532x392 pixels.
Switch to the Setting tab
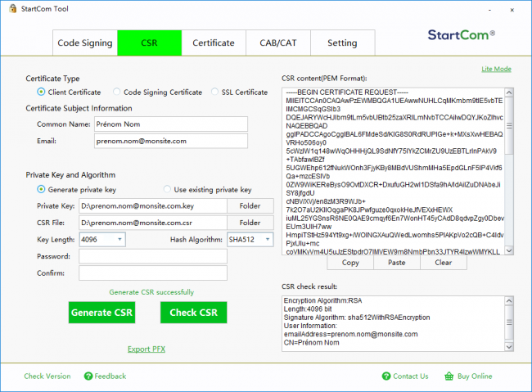pyautogui.click(x=342, y=43)
